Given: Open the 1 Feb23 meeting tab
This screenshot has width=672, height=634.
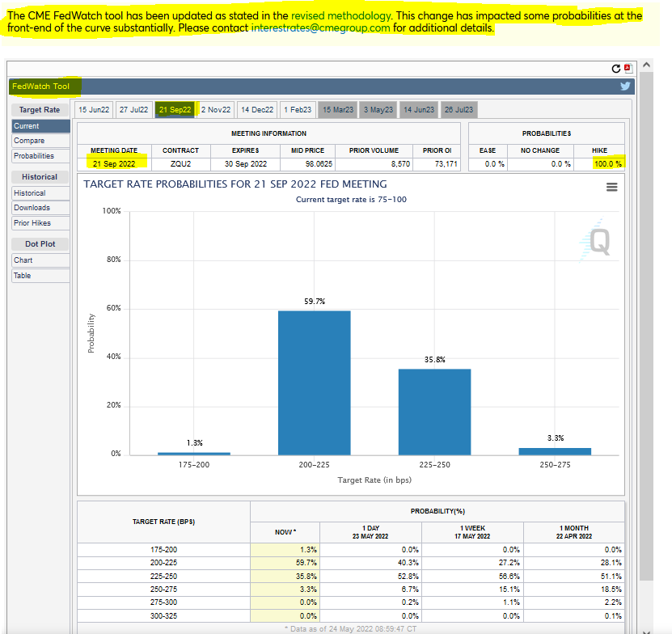Looking at the screenshot, I should point(298,110).
